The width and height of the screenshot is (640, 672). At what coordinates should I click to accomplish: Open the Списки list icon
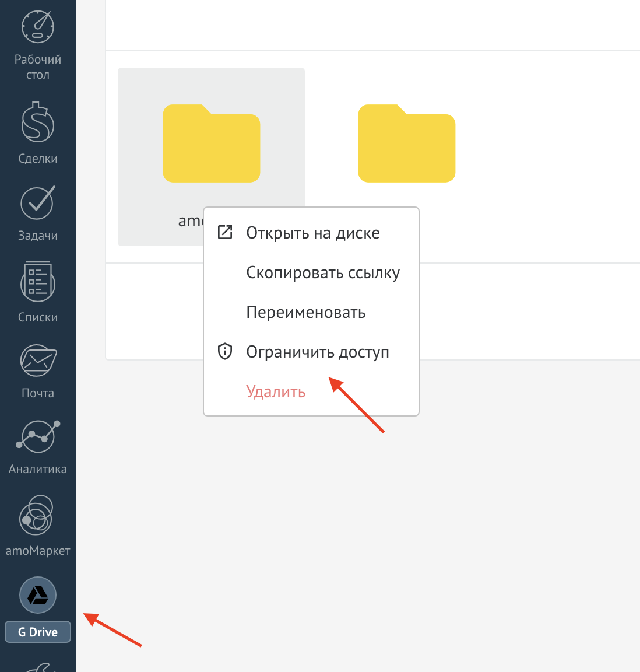point(38,282)
